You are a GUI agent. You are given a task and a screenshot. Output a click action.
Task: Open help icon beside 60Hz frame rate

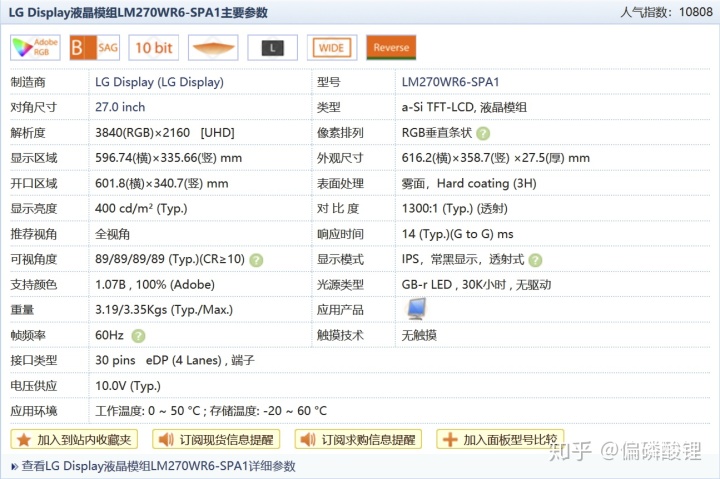point(138,336)
